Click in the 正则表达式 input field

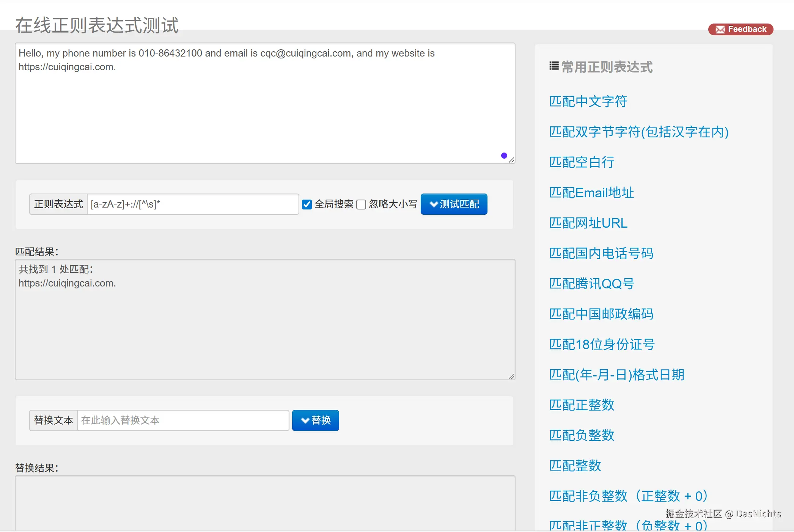click(x=193, y=204)
